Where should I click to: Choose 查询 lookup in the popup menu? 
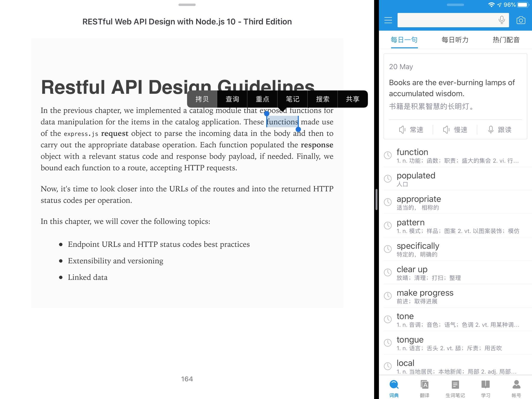pos(232,99)
